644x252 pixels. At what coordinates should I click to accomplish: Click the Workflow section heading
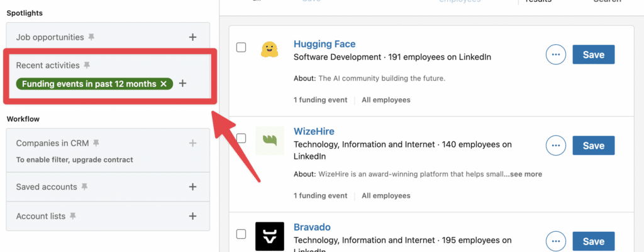coord(23,120)
